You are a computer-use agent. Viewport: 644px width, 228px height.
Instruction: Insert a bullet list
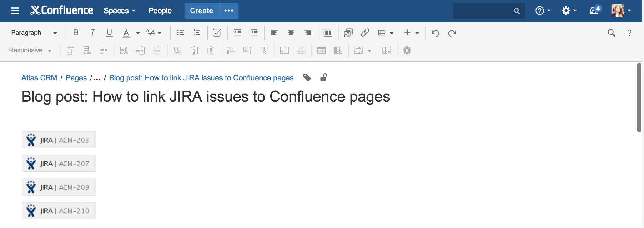pos(180,33)
